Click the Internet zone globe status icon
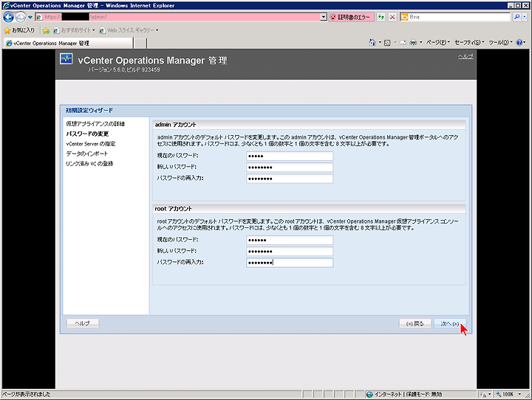The image size is (532, 400). pos(370,394)
